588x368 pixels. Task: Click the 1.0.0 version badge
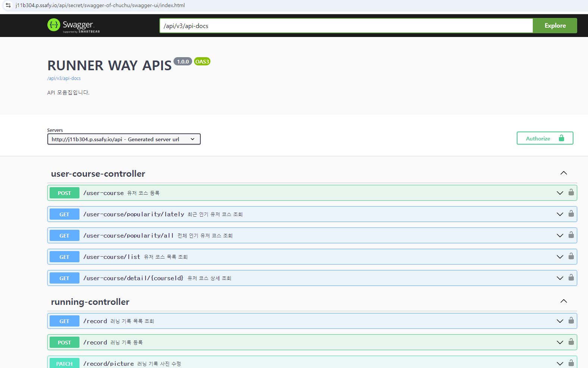183,62
